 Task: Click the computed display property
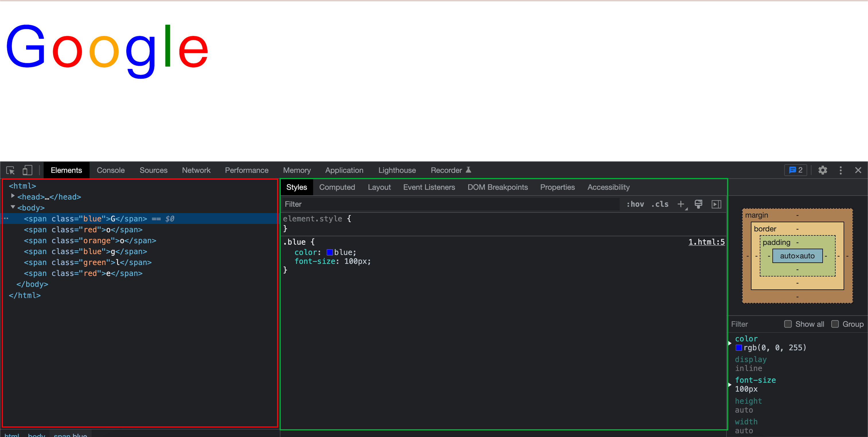pos(751,359)
